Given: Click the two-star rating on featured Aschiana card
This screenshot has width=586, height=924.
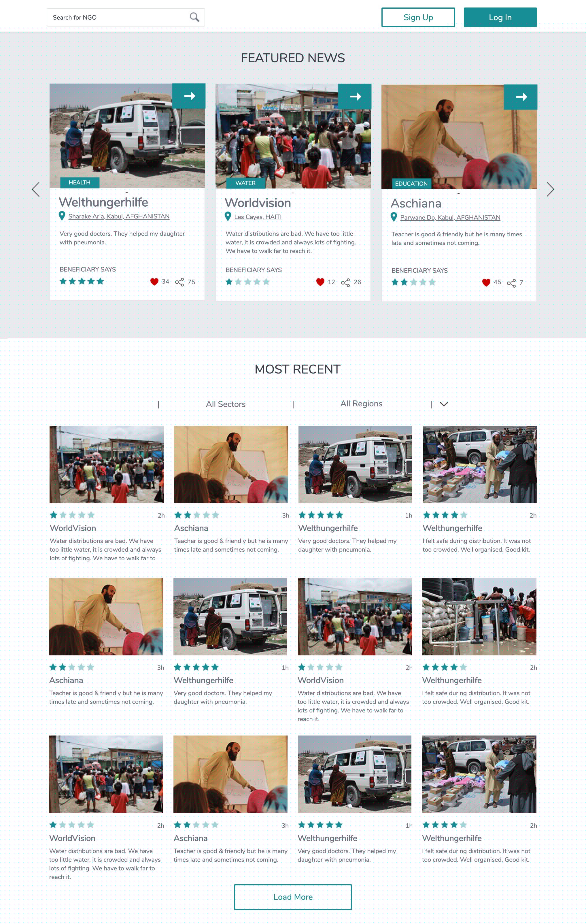Looking at the screenshot, I should coord(413,282).
